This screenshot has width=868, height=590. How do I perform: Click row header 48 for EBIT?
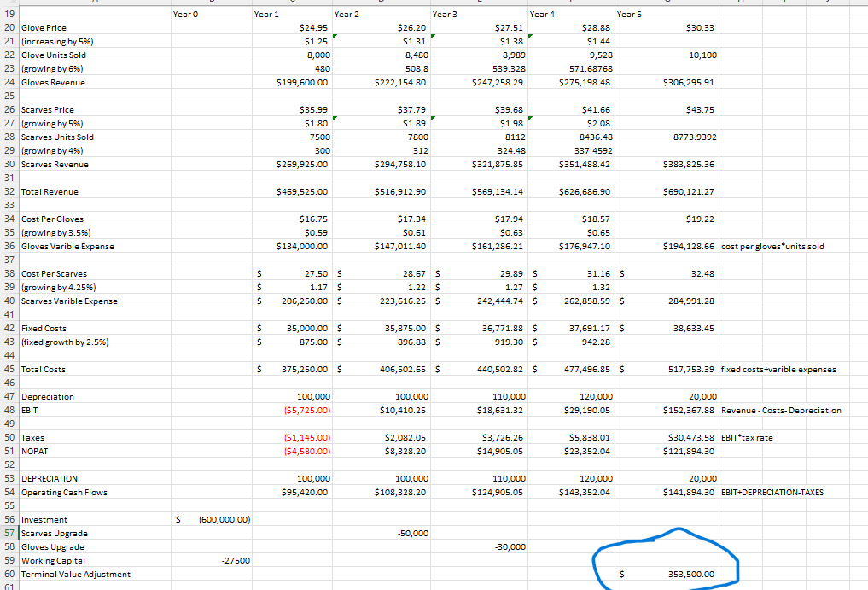(x=8, y=410)
